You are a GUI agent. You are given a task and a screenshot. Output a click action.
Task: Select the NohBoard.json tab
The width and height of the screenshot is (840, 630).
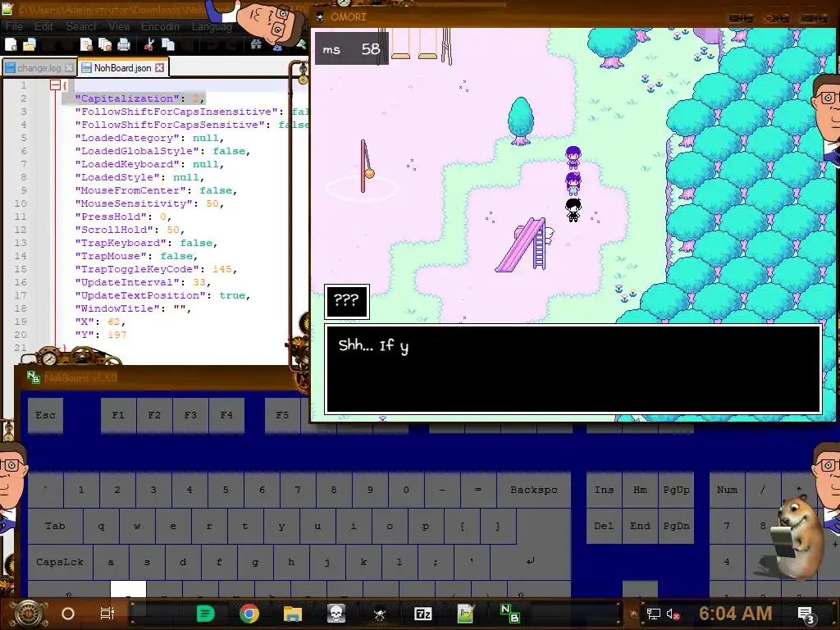[123, 68]
